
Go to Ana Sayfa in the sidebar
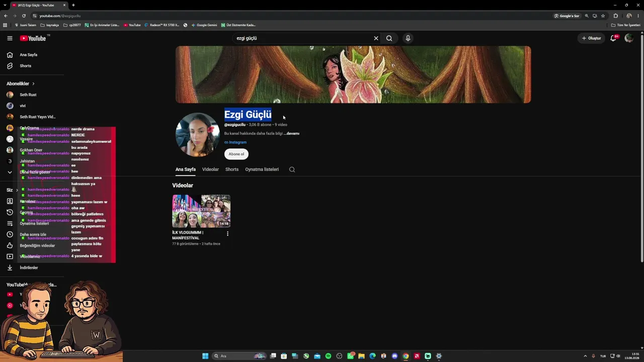click(x=28, y=55)
